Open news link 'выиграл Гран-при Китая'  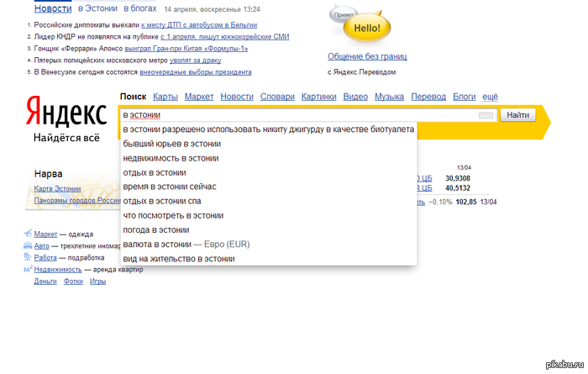click(x=186, y=49)
